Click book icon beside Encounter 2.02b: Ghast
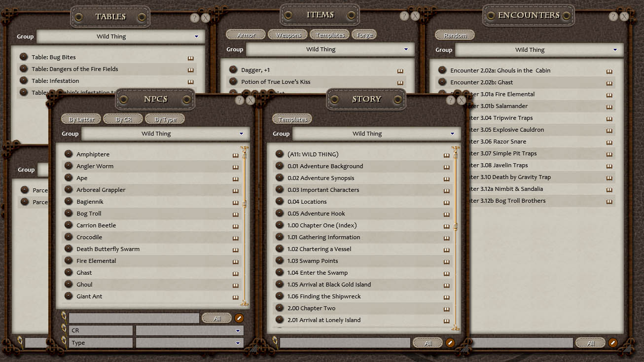 click(x=609, y=83)
